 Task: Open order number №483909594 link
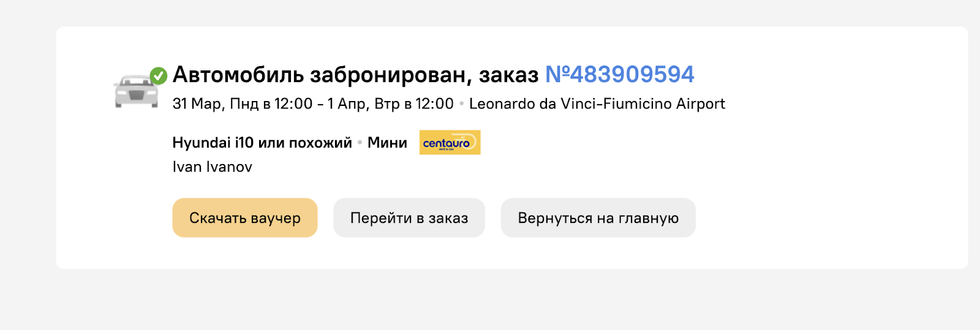(619, 75)
